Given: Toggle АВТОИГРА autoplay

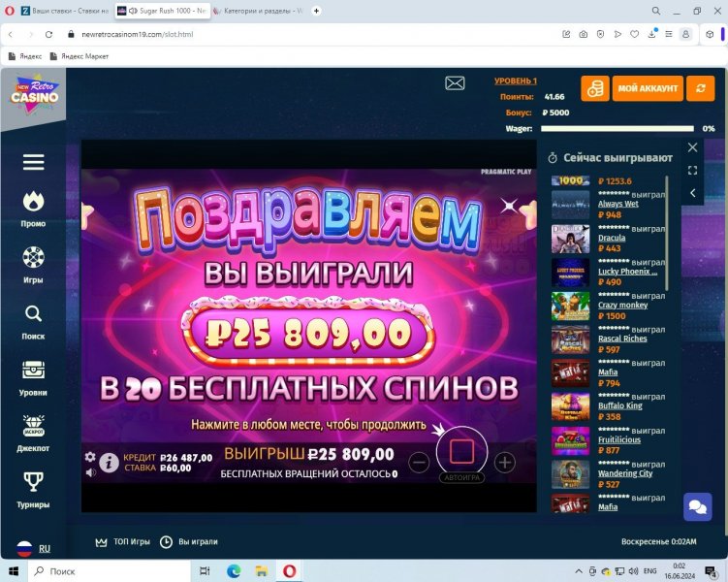Looking at the screenshot, I should [x=461, y=477].
